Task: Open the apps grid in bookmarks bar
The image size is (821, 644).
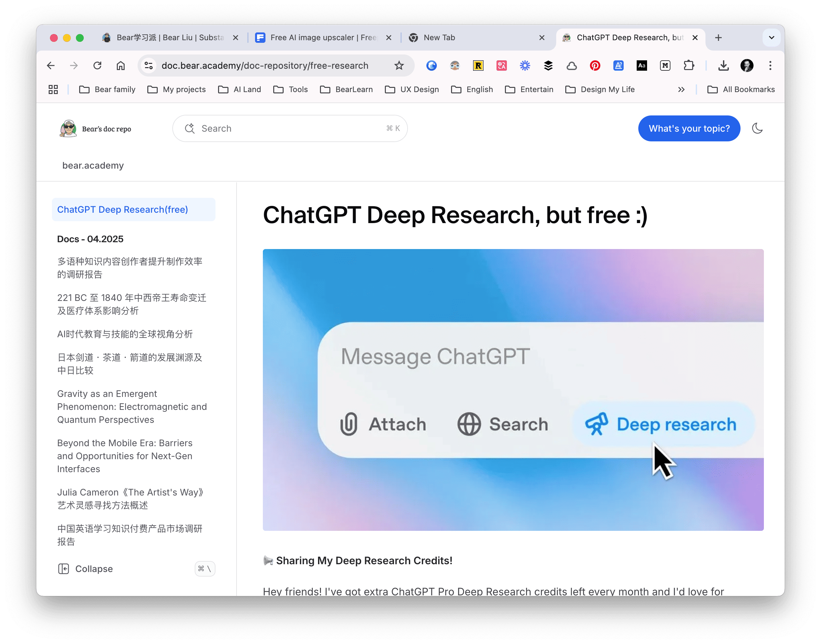Action: (53, 89)
